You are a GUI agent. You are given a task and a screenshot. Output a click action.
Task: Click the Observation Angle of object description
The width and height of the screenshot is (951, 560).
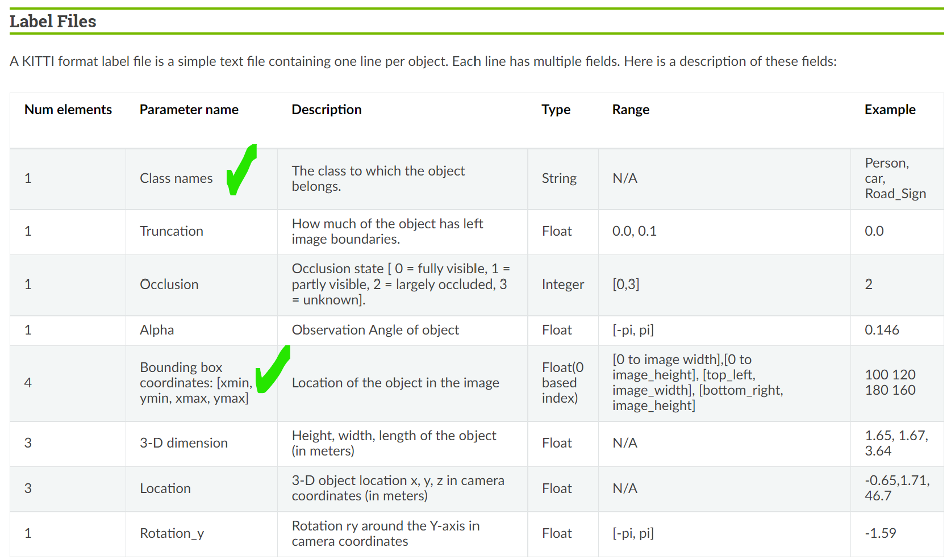[x=375, y=330]
